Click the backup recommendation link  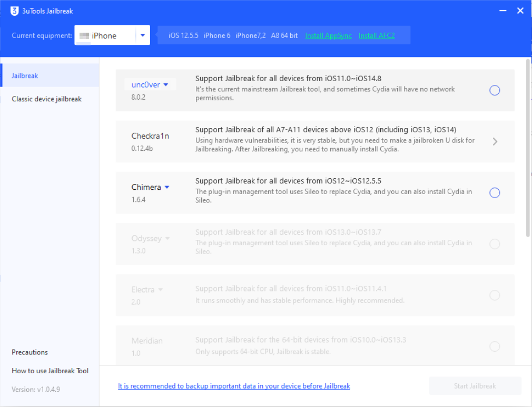click(234, 386)
